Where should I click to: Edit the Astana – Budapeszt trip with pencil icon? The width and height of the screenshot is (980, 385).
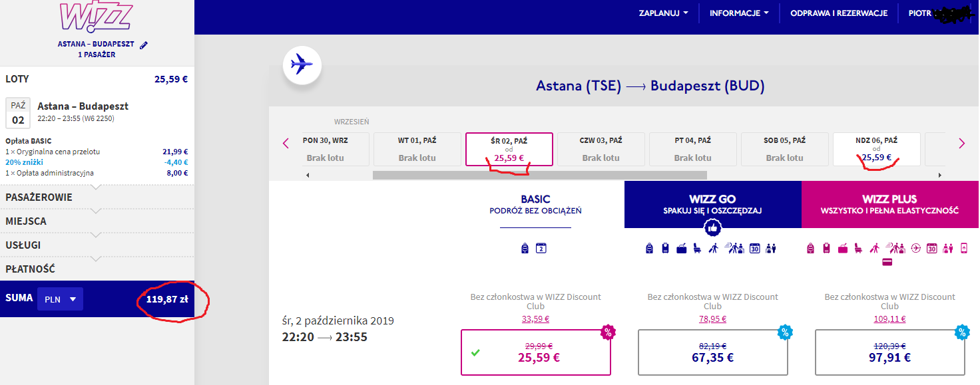(x=144, y=45)
